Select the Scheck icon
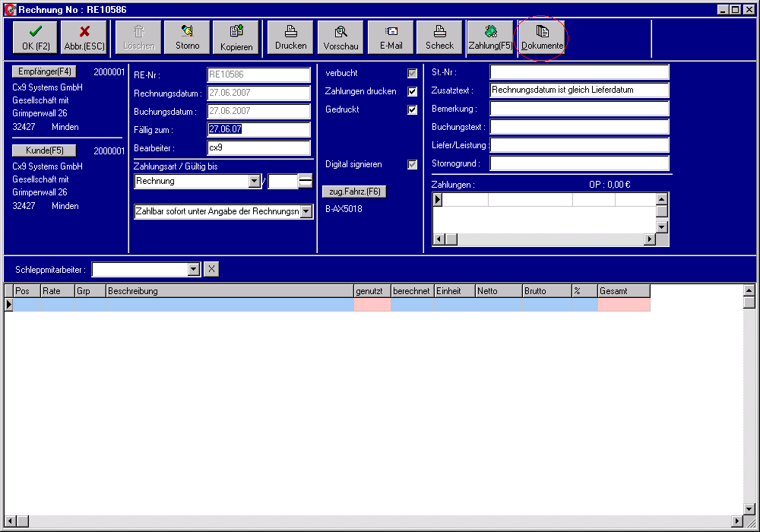 (439, 36)
